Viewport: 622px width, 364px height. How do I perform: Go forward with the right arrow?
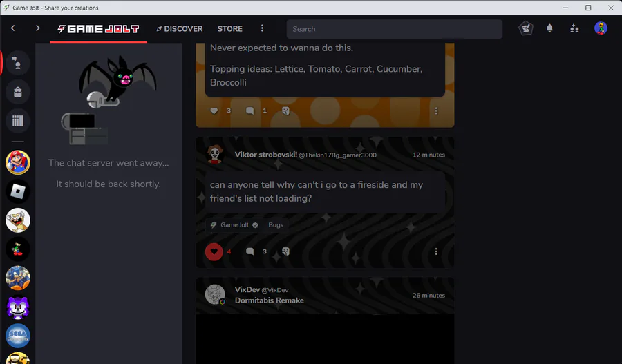38,28
